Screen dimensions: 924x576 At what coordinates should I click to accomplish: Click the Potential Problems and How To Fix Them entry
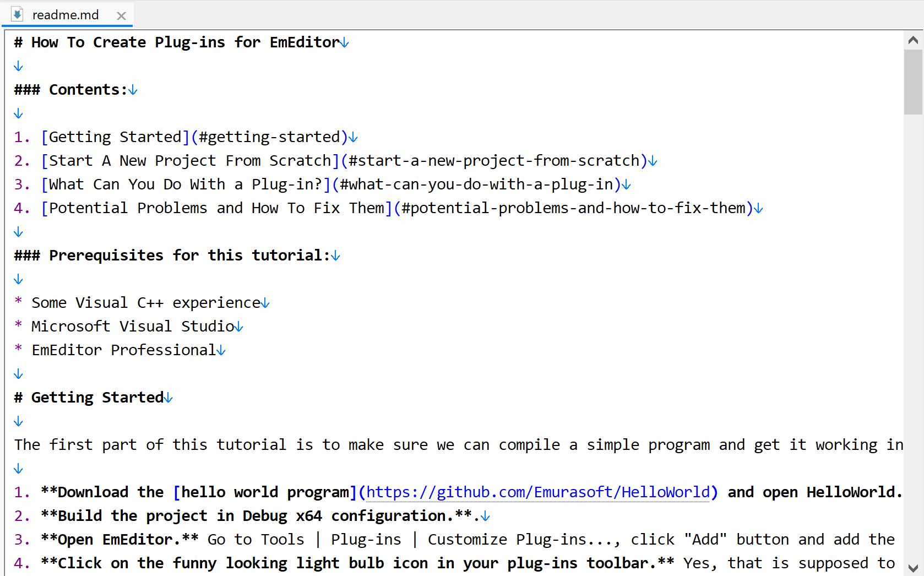click(x=216, y=208)
